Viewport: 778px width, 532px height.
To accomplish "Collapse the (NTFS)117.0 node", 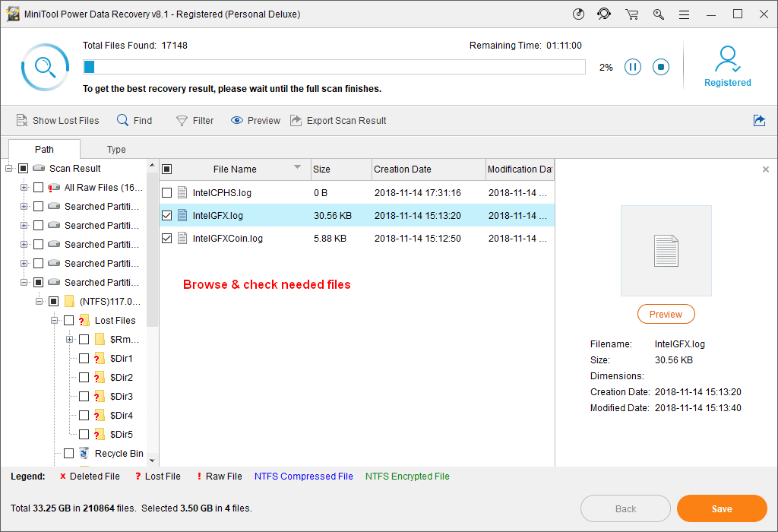I will tap(40, 301).
